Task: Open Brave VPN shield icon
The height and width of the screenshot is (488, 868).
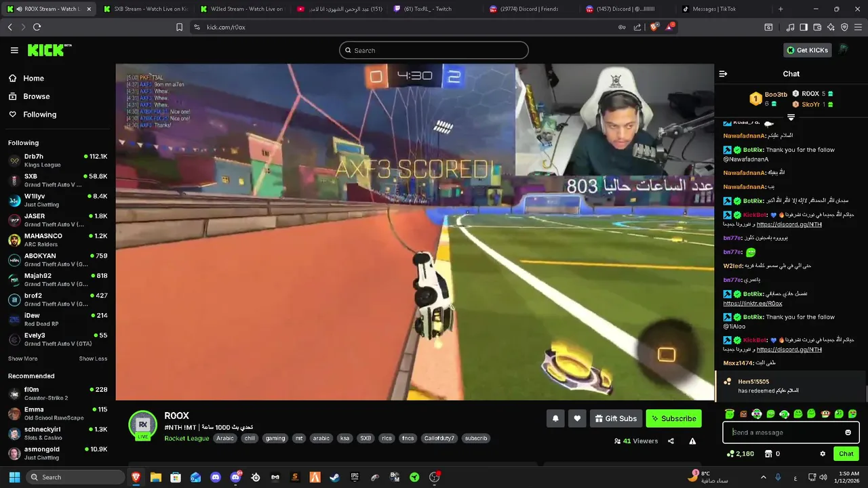Action: 844,27
